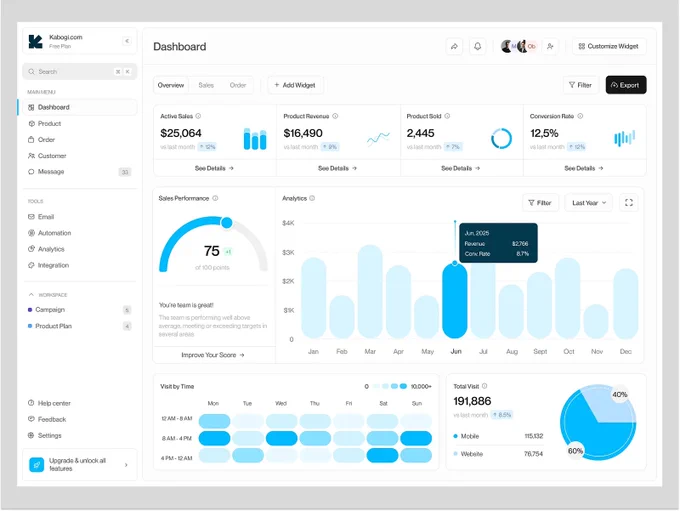Click the team avatars group
This screenshot has width=680, height=511.
[x=519, y=46]
